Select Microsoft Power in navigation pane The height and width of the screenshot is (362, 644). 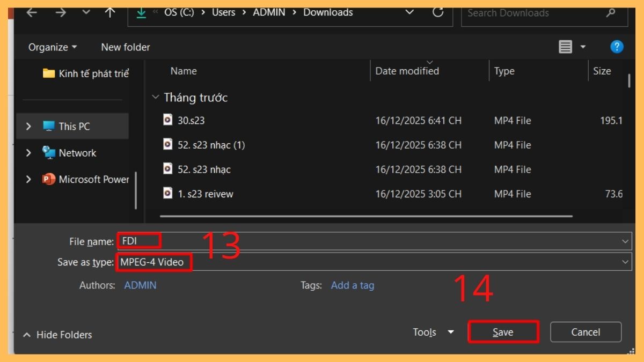94,179
